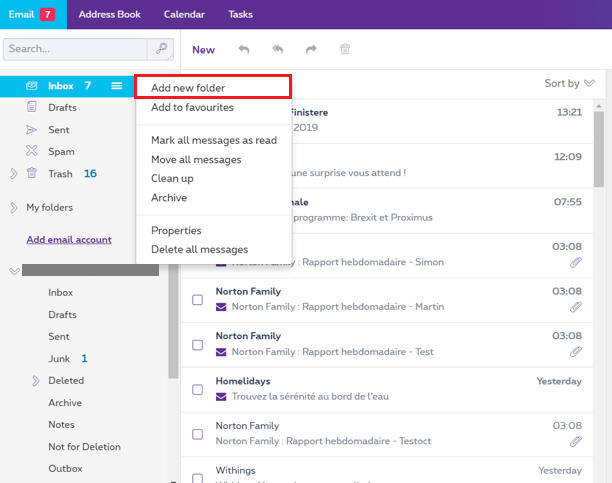Select Mark all messages as read
This screenshot has width=612, height=483.
pos(213,140)
